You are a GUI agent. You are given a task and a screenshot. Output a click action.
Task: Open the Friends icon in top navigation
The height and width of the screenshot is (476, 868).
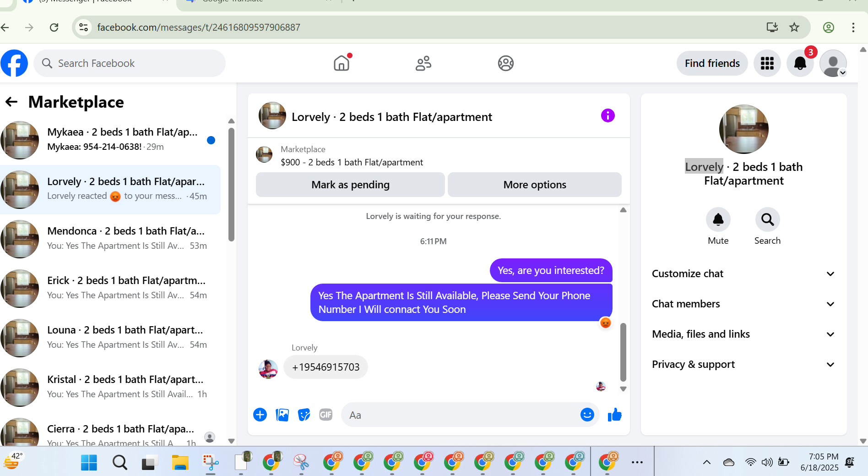pos(423,63)
